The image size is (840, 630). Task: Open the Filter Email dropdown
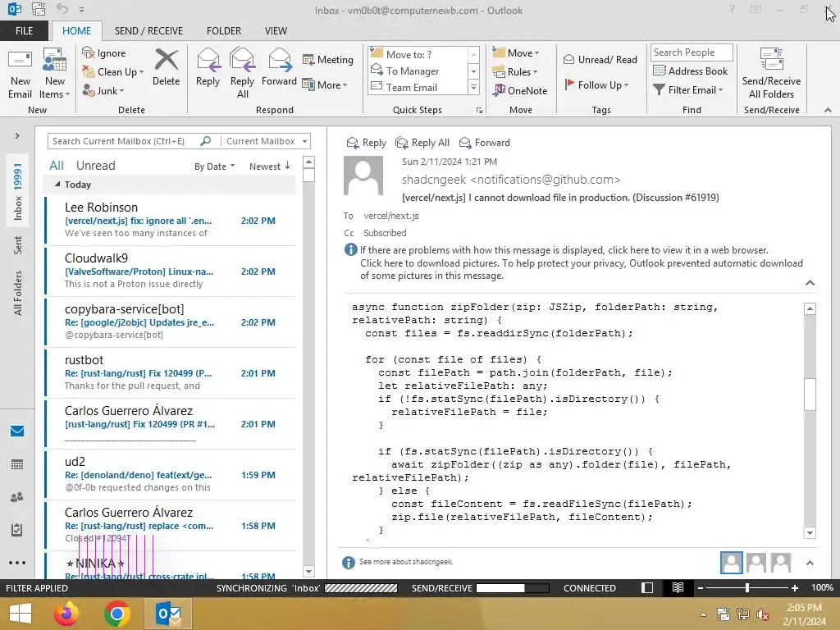pos(688,90)
